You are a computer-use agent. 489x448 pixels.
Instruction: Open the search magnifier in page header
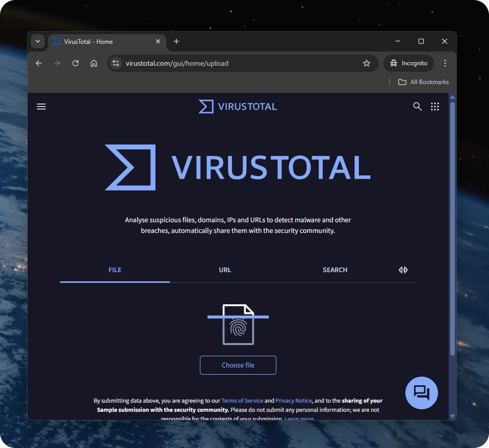tap(417, 107)
